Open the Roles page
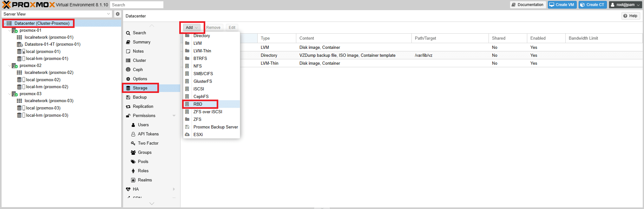Viewport: 644px width, 209px height. [x=143, y=171]
